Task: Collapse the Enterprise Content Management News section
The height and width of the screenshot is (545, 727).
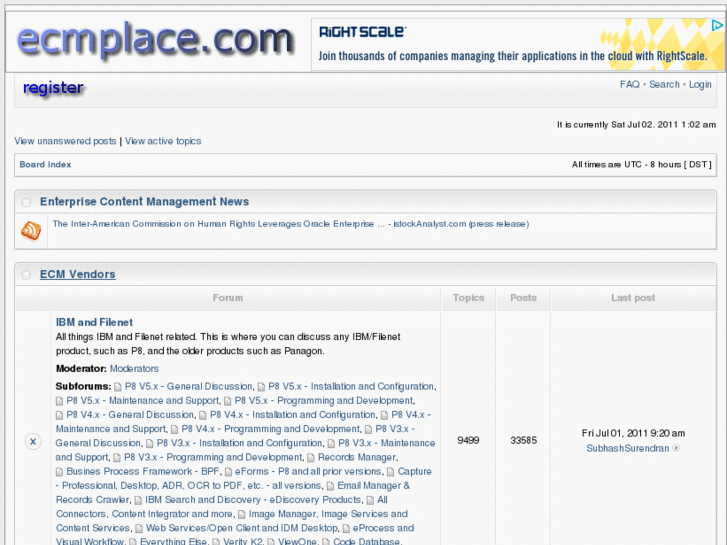Action: click(x=27, y=202)
